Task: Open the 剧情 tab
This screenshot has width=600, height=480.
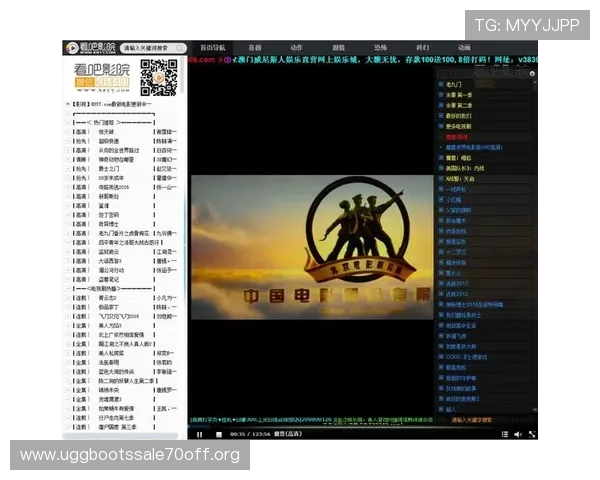Action: pos(339,48)
